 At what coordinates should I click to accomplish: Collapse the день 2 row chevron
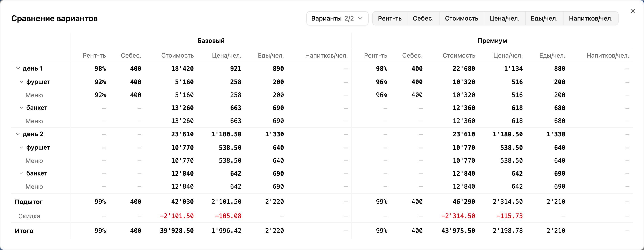tap(18, 134)
